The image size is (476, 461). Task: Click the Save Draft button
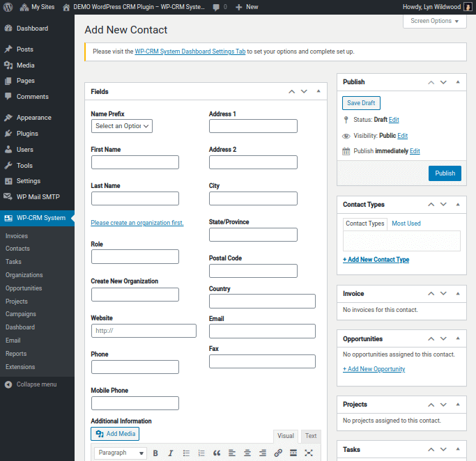(x=361, y=103)
